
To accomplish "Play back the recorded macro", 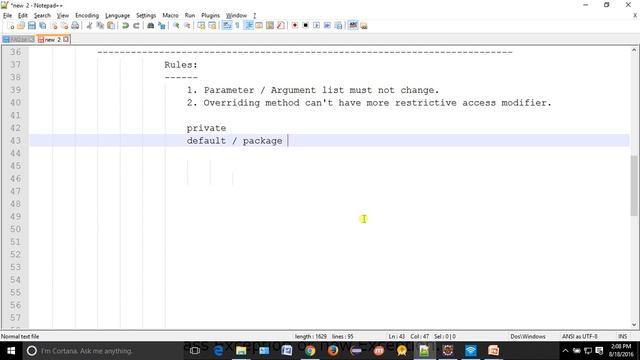I will click(x=316, y=26).
